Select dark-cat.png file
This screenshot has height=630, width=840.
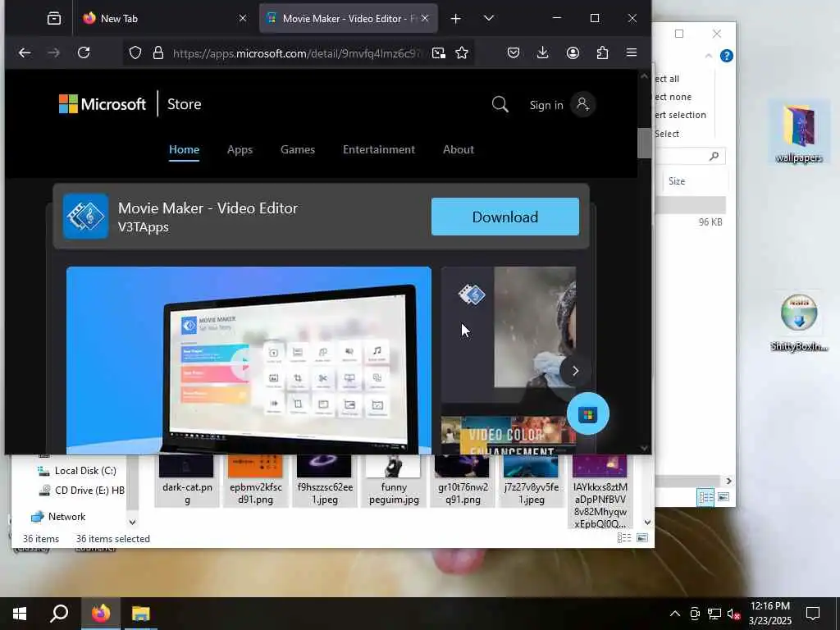tap(187, 481)
